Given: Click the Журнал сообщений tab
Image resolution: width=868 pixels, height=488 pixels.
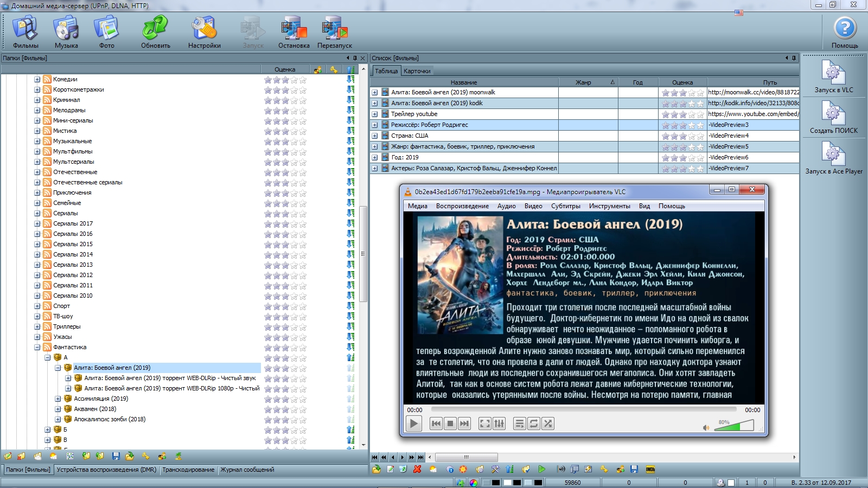Looking at the screenshot, I should coord(247,470).
